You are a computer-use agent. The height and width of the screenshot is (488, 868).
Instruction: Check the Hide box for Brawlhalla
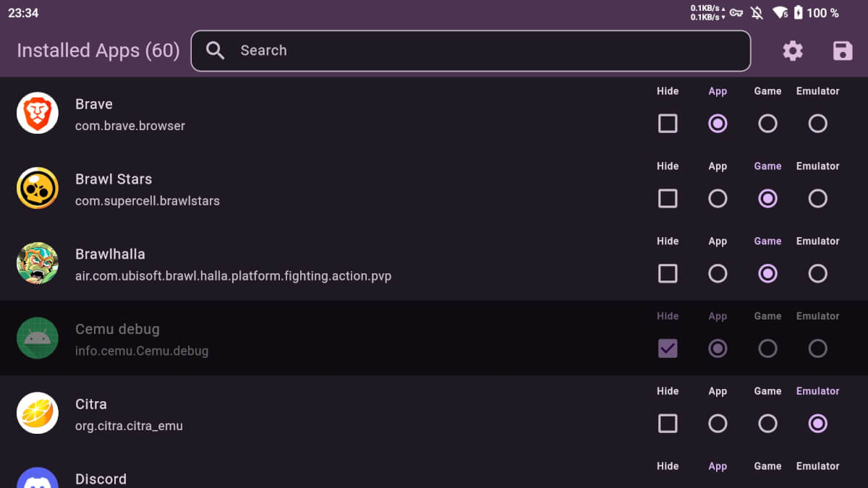click(x=668, y=274)
